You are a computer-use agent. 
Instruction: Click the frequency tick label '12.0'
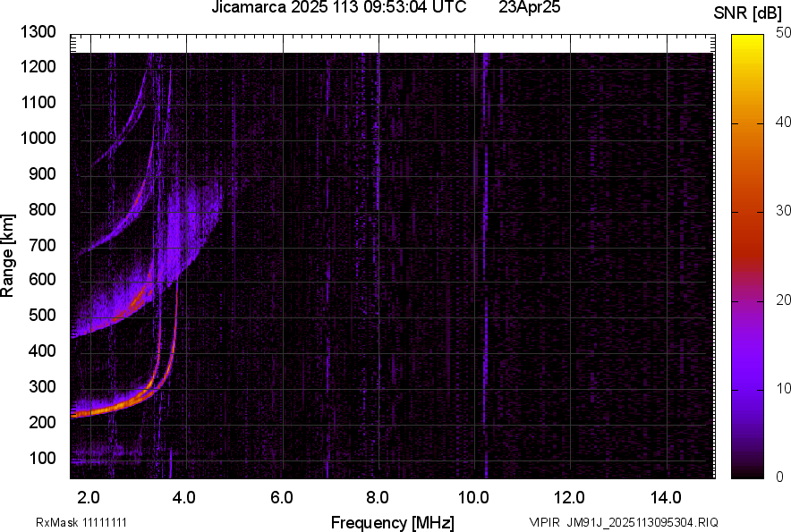(x=569, y=498)
